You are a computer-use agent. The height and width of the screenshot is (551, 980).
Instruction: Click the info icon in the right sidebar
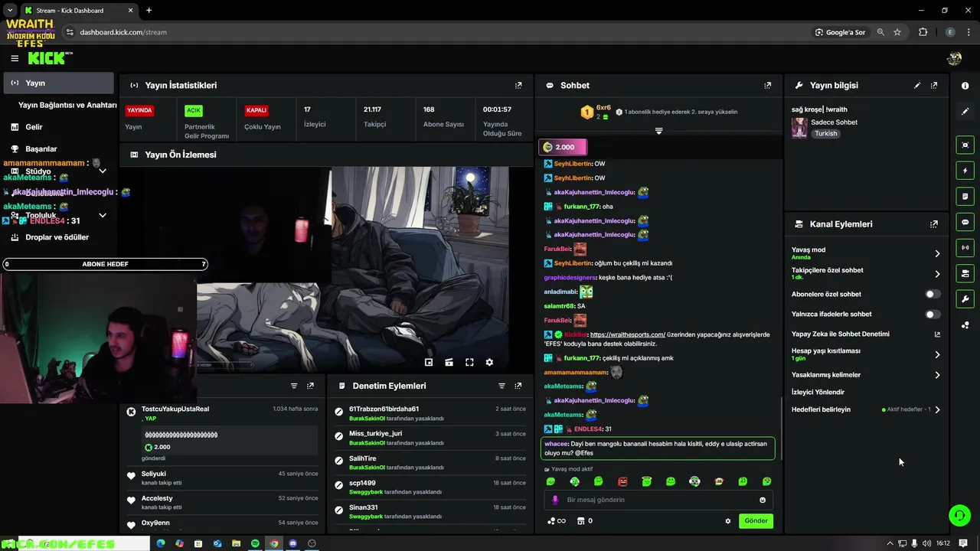pos(965,86)
